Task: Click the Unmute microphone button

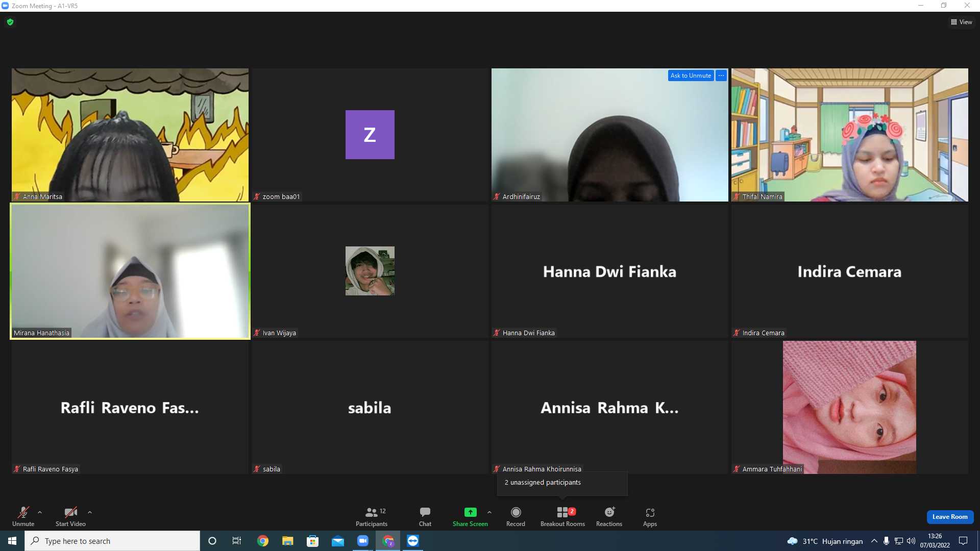Action: tap(23, 516)
